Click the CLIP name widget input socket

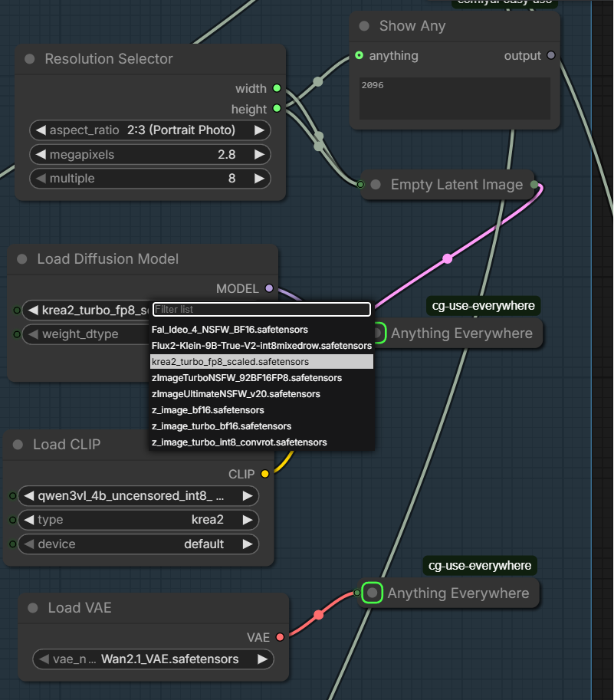point(13,495)
